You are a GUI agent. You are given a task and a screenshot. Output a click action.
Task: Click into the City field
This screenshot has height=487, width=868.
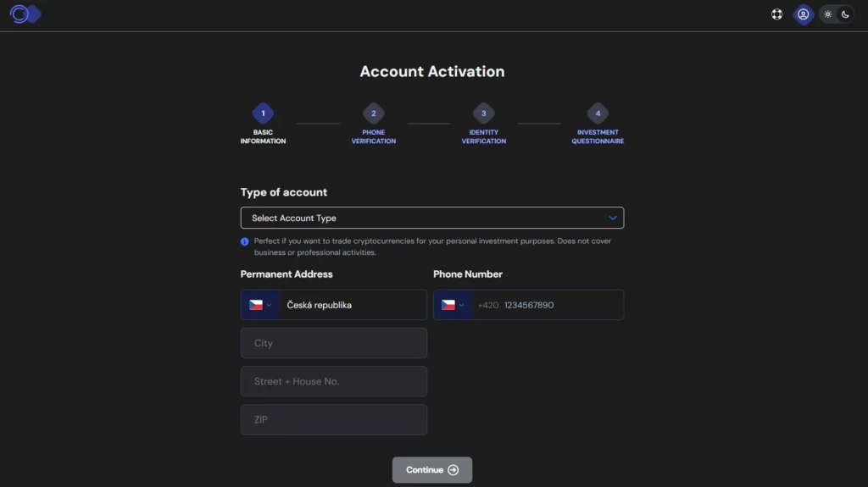coord(334,343)
